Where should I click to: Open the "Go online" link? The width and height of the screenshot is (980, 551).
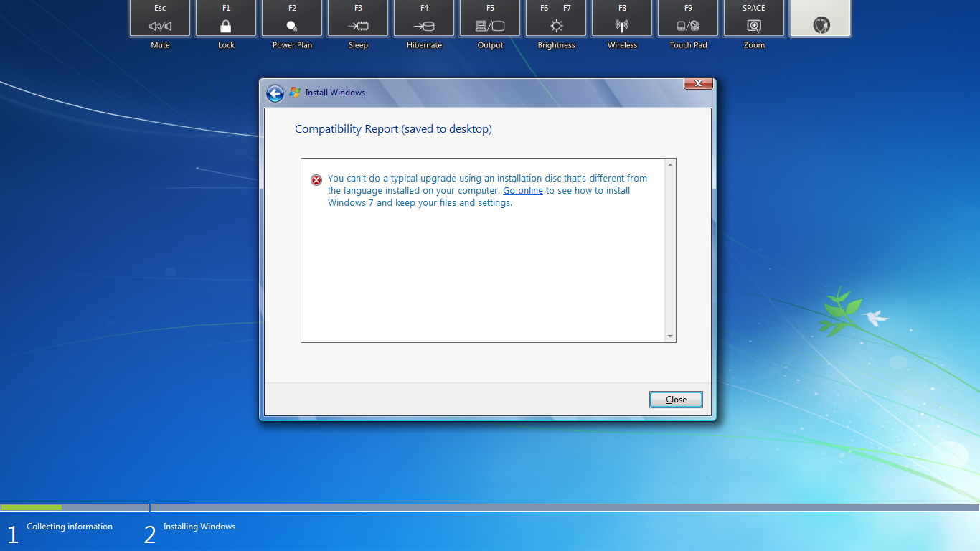coord(523,191)
